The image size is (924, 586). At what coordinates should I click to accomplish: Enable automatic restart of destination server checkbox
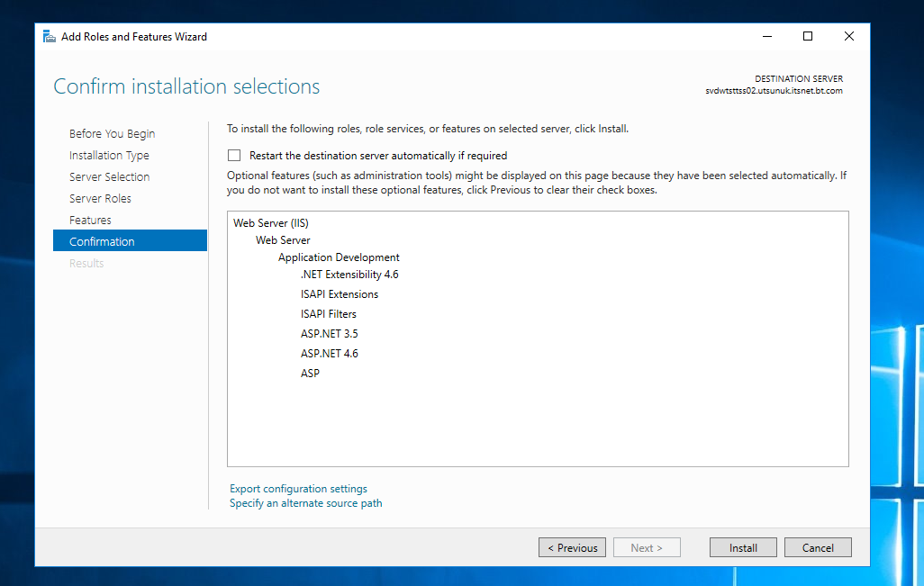click(x=234, y=156)
